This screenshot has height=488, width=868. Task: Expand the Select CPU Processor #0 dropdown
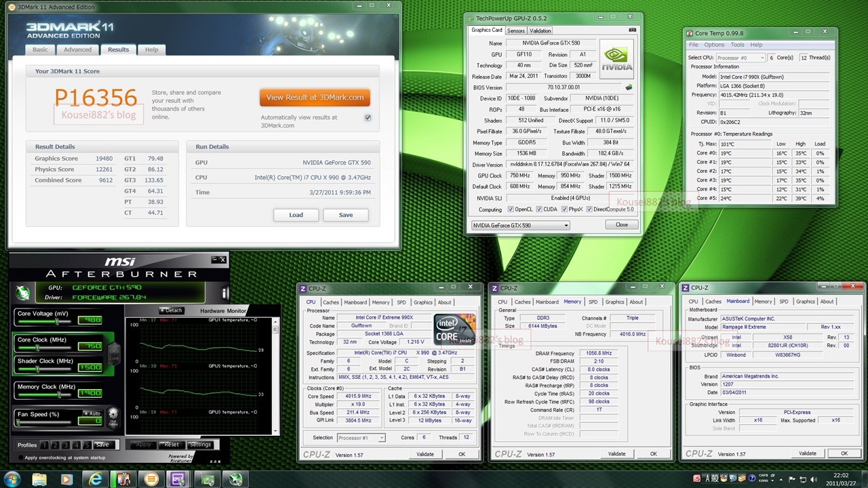pos(741,58)
